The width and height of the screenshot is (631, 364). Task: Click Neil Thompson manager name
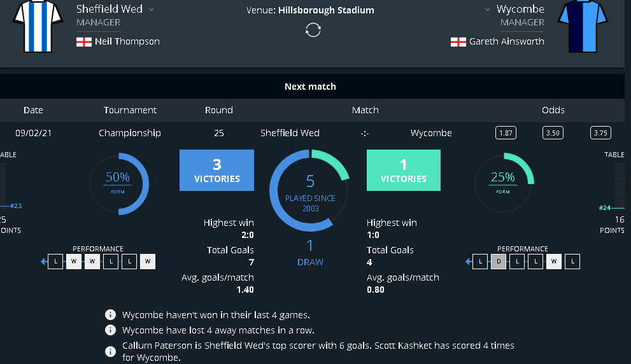tap(127, 41)
